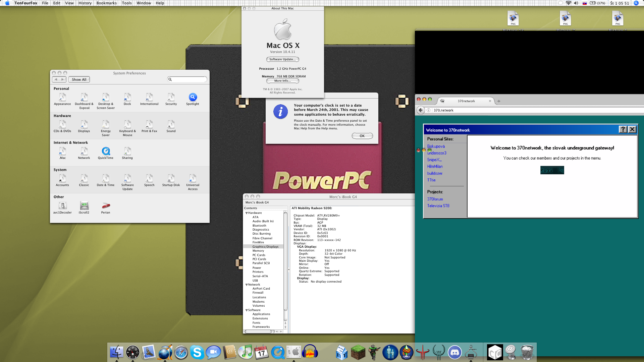This screenshot has width=644, height=362.
Task: Open International preference pane
Action: point(149,99)
